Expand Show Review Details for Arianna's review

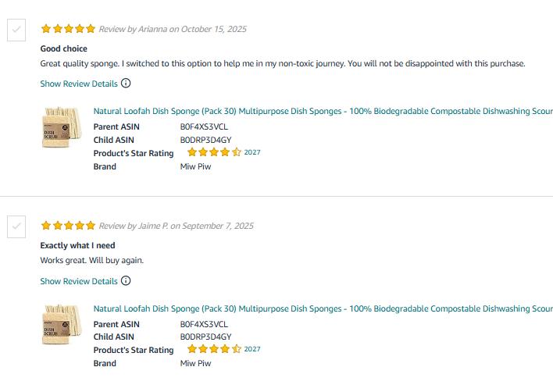coord(79,84)
